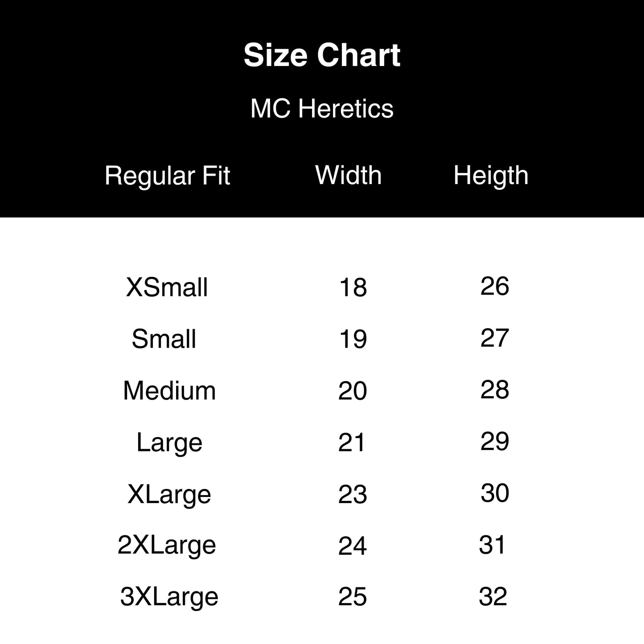The height and width of the screenshot is (644, 644).
Task: Click the Small height value 27
Action: (495, 338)
